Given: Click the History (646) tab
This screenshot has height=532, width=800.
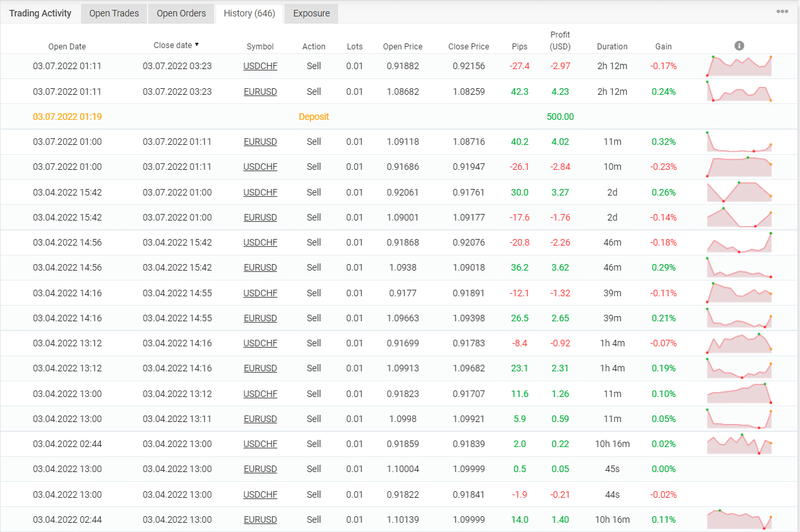Looking at the screenshot, I should [249, 13].
